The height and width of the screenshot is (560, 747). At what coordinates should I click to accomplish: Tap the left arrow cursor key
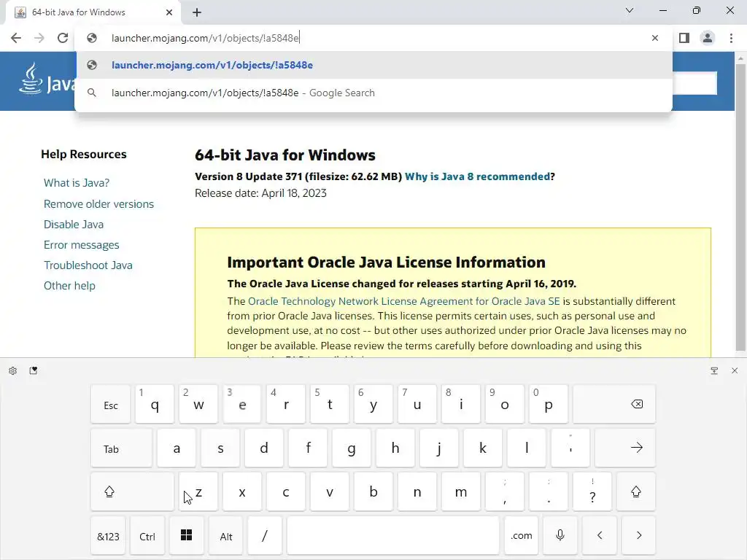(x=600, y=535)
